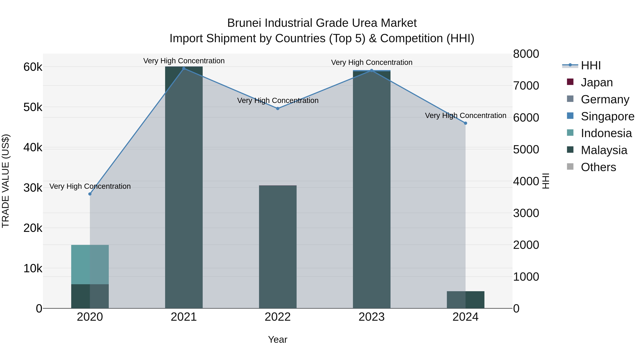This screenshot has width=644, height=362.
Task: Click the 2020 Very High Concentration annotation
Action: tap(90, 186)
